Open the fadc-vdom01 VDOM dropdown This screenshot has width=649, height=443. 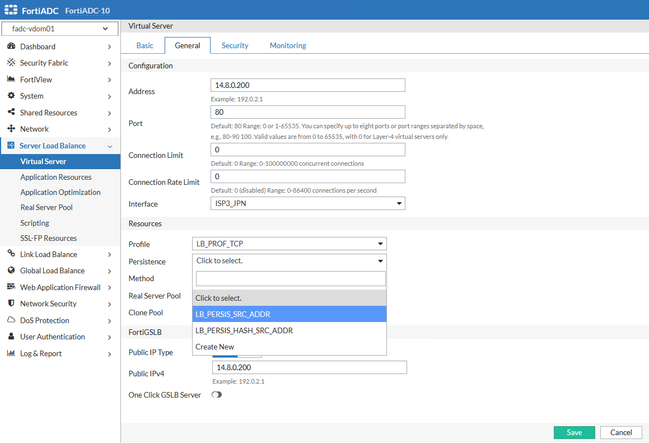pyautogui.click(x=60, y=28)
